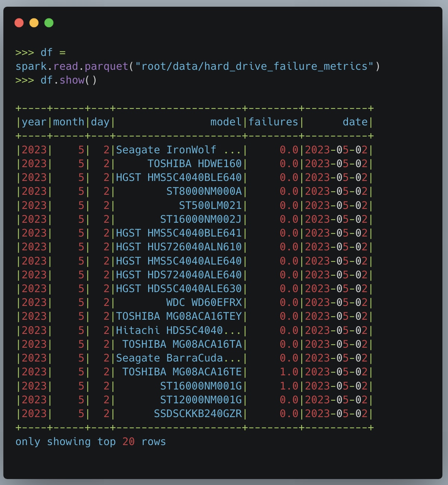
Task: Click the Seagate BarraCuda model entry
Action: pyautogui.click(x=178, y=358)
